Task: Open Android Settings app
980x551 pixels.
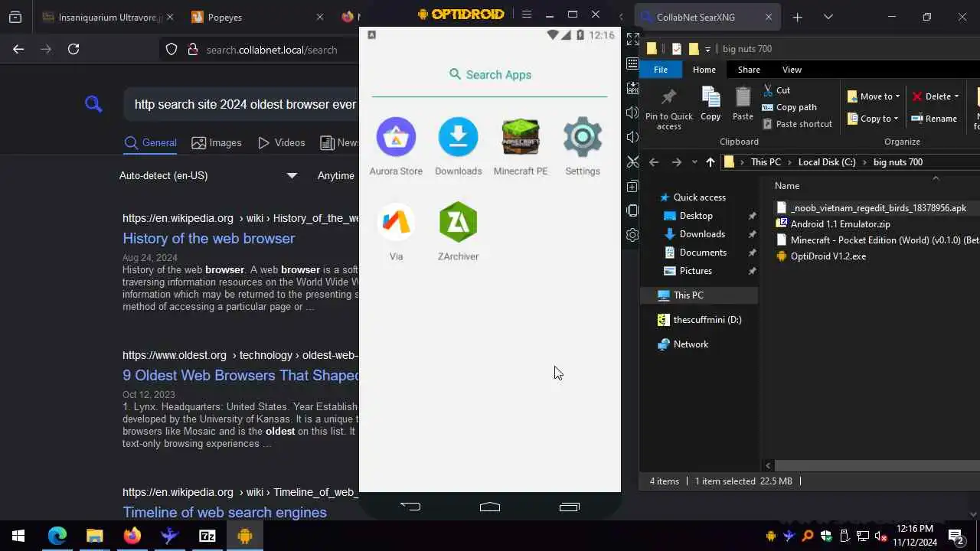Action: click(x=583, y=147)
